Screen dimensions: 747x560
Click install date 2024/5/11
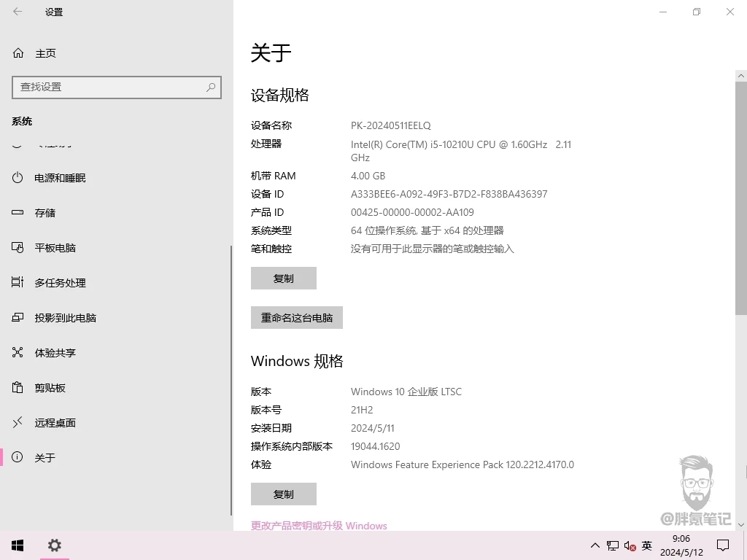click(373, 428)
